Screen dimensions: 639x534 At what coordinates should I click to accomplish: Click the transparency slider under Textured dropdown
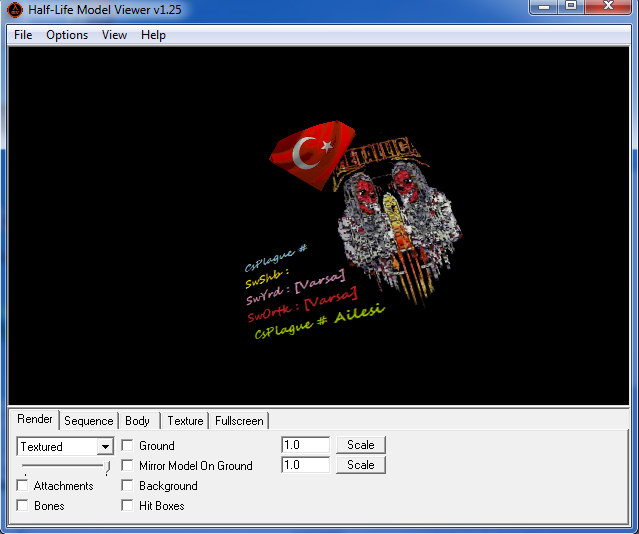(x=65, y=466)
